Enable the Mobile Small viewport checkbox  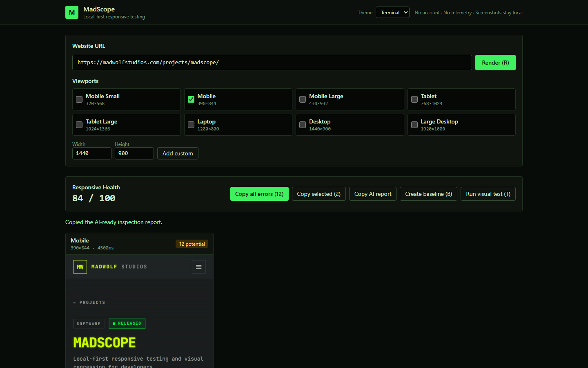click(x=79, y=99)
